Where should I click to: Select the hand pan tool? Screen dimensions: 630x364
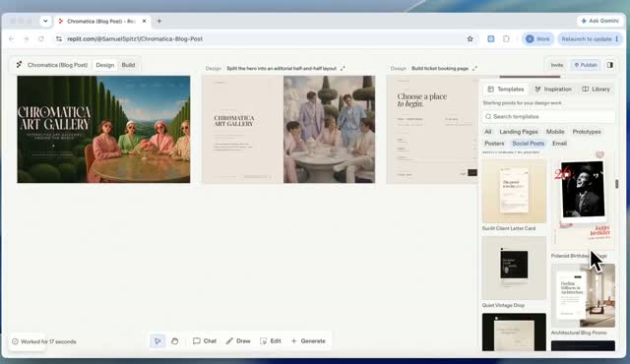[x=174, y=341]
